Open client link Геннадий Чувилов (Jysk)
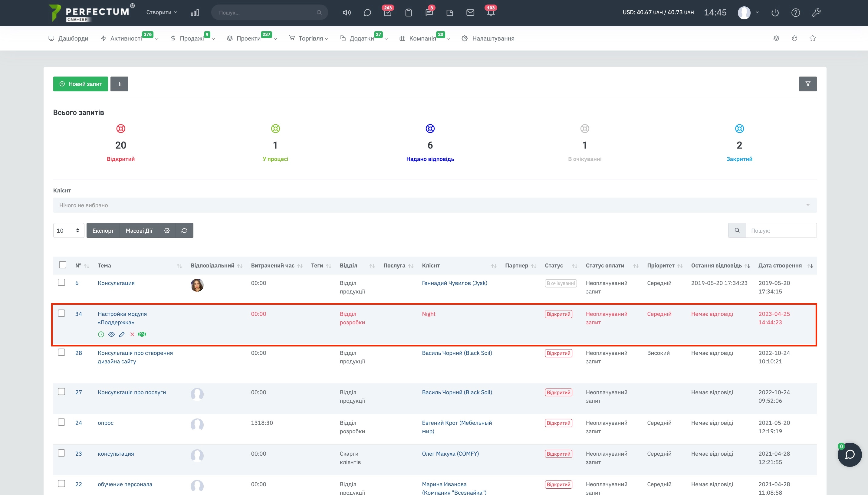 pos(455,283)
